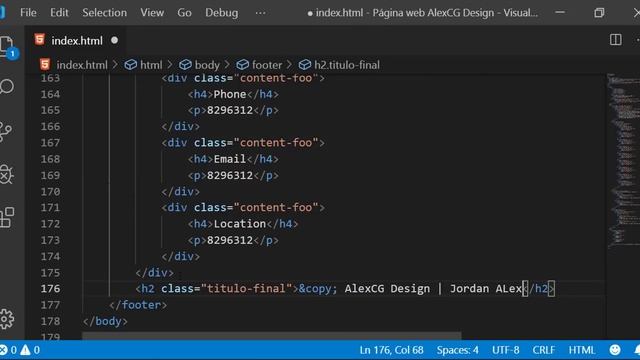This screenshot has width=640, height=360.
Task: Open the View menu
Action: click(152, 13)
